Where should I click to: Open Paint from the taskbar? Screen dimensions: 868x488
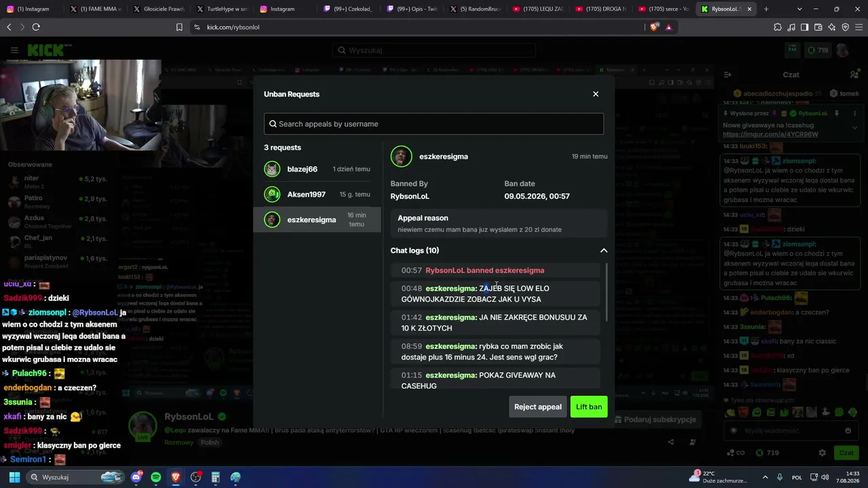[235, 477]
